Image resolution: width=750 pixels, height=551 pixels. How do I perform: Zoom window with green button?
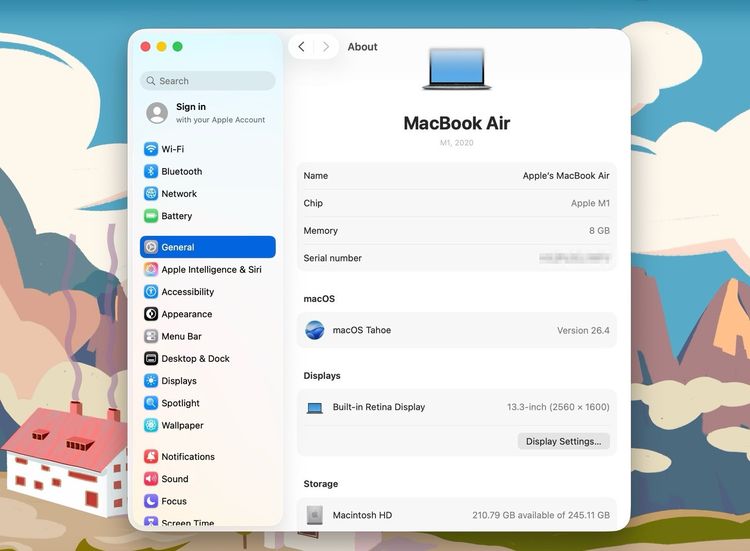tap(177, 46)
